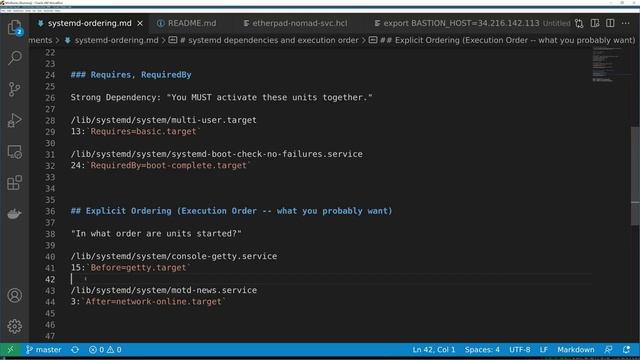Click the '/lib/systemd/system/console-getty.service' line
The width and height of the screenshot is (640, 360).
tap(173, 256)
